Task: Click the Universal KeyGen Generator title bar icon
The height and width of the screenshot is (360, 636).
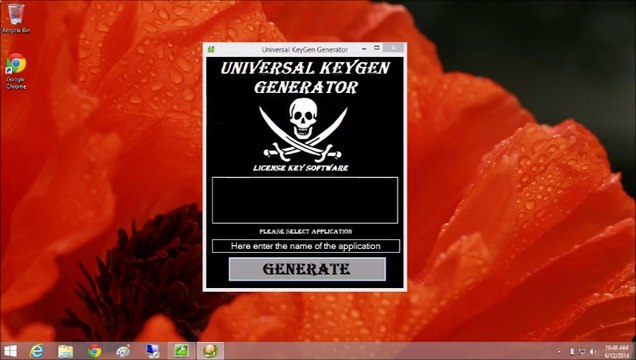Action: click(x=211, y=49)
